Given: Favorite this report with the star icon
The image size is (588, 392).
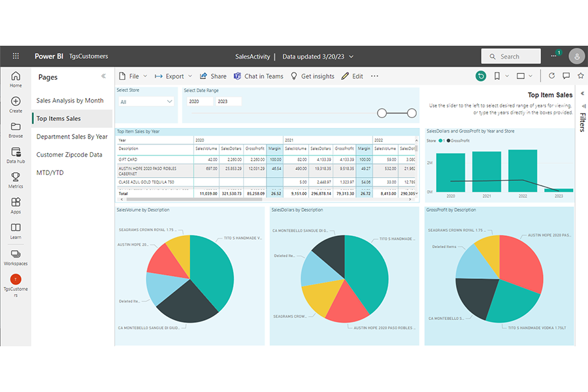Looking at the screenshot, I should click(x=580, y=76).
